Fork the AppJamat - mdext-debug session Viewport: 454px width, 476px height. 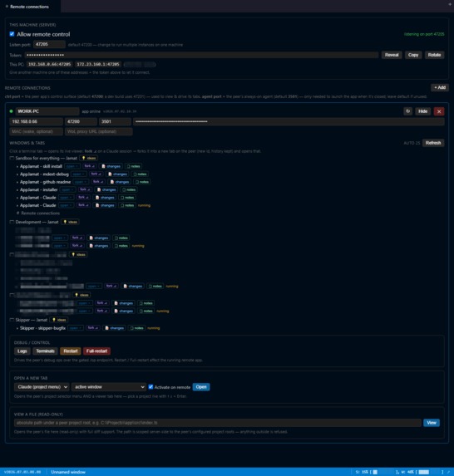pyautogui.click(x=96, y=174)
